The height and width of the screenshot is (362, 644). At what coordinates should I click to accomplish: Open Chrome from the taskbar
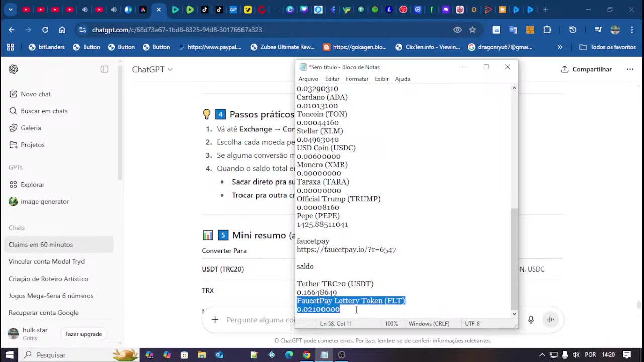click(306, 355)
